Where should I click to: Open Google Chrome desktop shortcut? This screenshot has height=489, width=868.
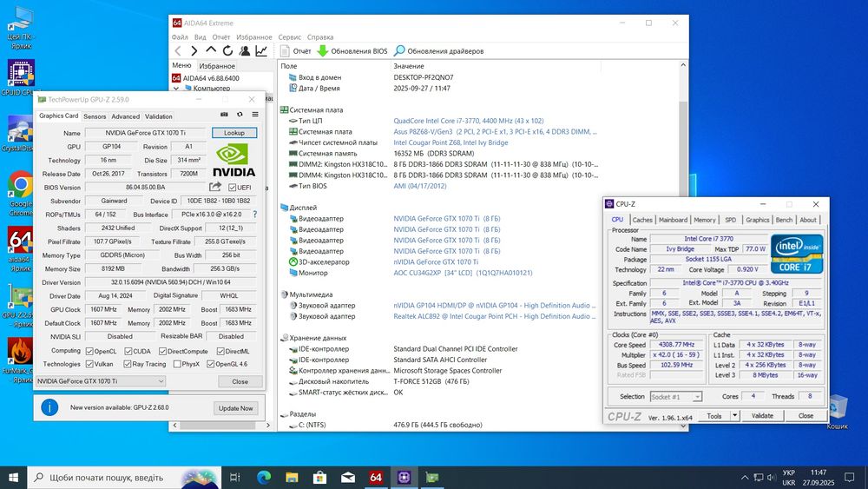click(x=21, y=193)
